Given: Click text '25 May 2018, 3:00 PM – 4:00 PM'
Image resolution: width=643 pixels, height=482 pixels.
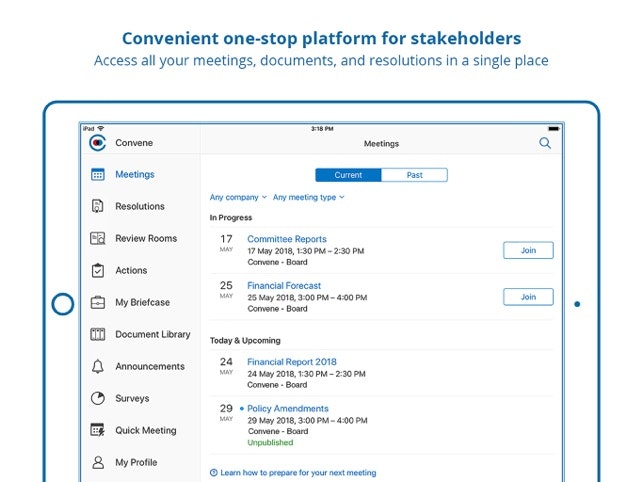Looking at the screenshot, I should pos(307,297).
